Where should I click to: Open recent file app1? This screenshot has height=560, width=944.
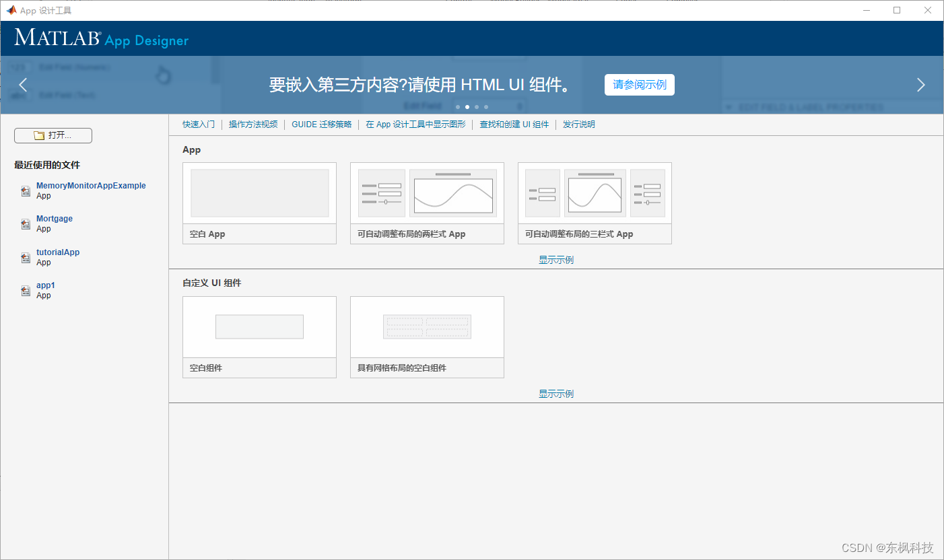click(x=46, y=285)
